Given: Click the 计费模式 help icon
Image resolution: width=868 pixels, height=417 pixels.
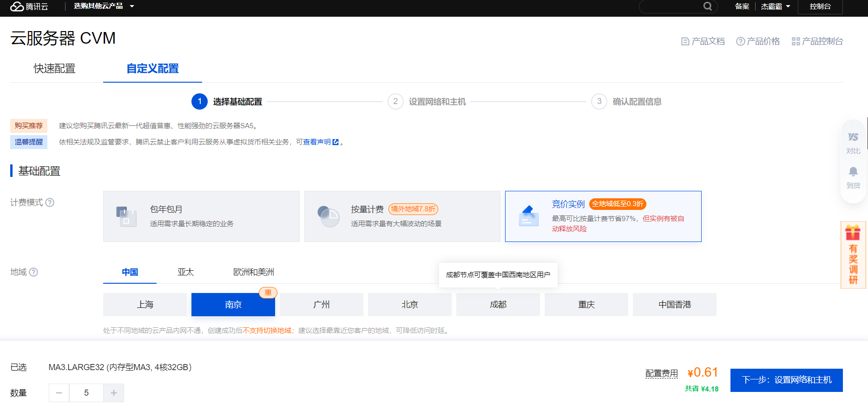Looking at the screenshot, I should (50, 202).
